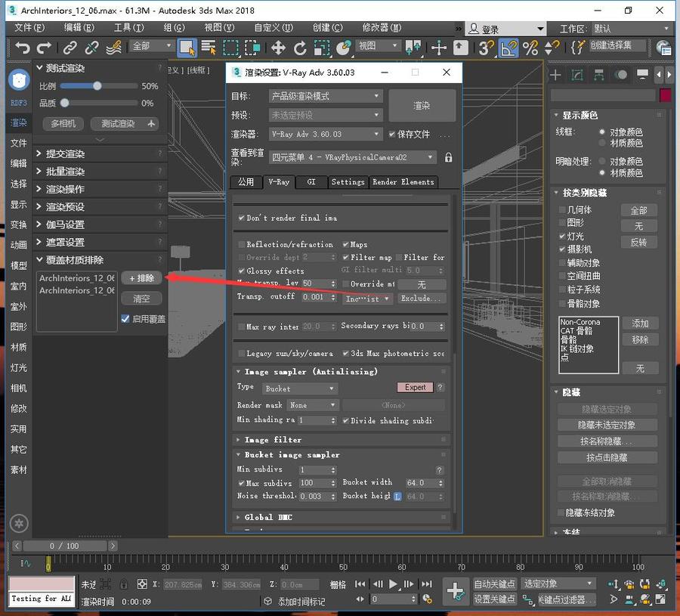Viewport: 680px width, 616px height.
Task: Toggle Glossy effects checkbox
Action: [242, 271]
